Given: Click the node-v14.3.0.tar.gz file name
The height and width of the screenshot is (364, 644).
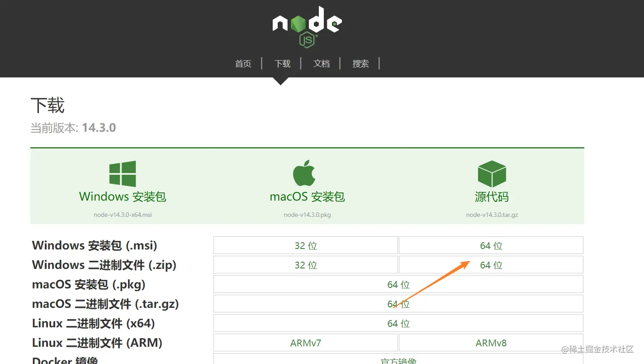Looking at the screenshot, I should click(492, 215).
